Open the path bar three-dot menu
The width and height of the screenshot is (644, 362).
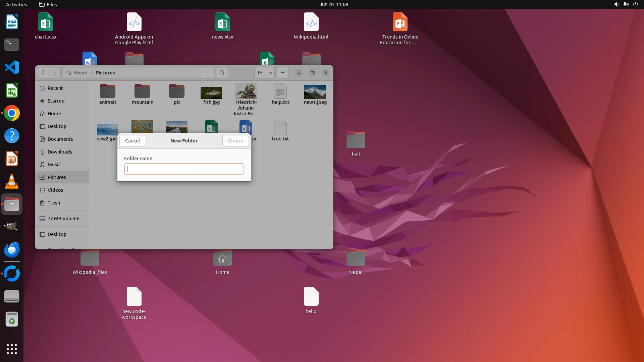coord(208,73)
